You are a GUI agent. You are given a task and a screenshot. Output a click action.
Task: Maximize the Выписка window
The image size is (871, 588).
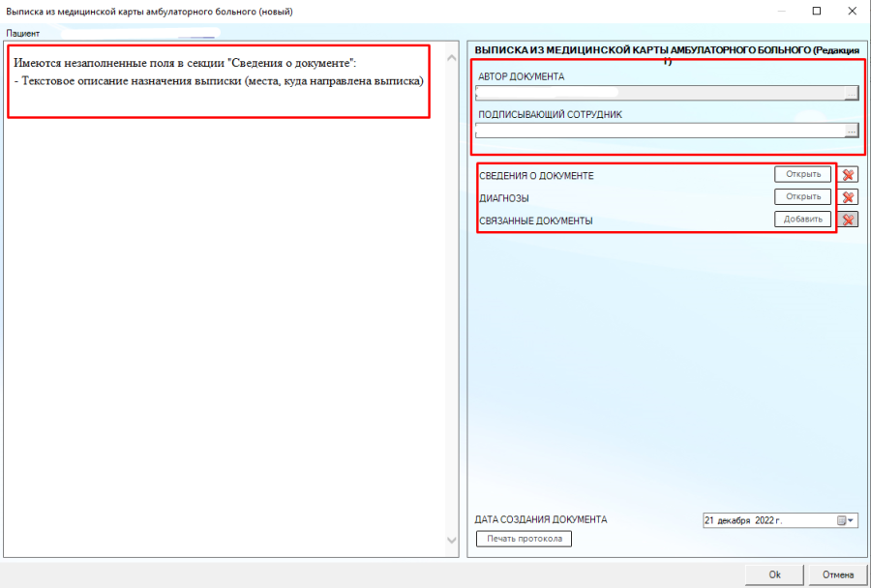click(x=817, y=11)
